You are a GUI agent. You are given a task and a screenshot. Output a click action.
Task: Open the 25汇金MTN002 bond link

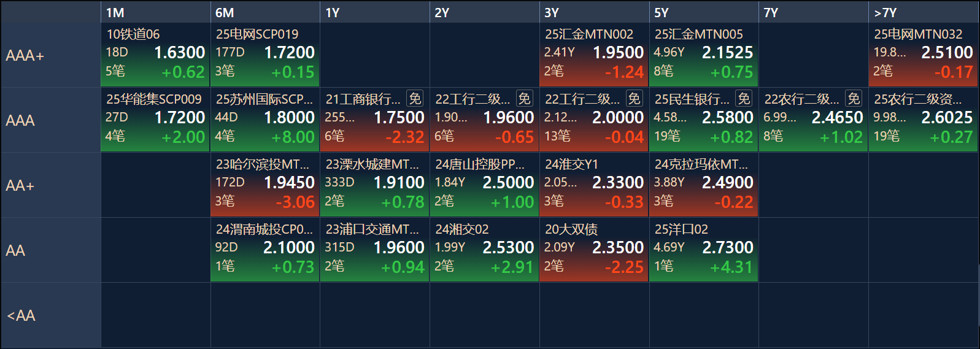click(589, 34)
